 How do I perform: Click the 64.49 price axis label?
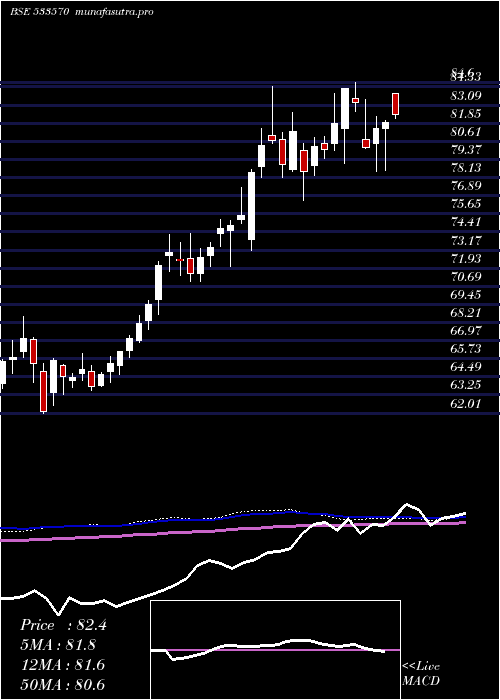point(466,367)
